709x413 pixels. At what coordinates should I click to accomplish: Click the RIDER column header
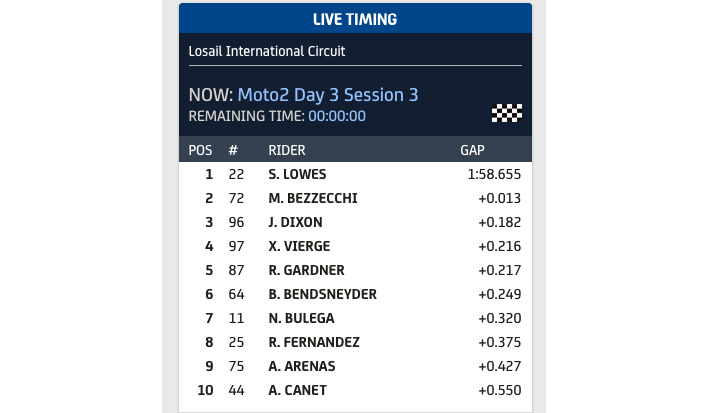[287, 150]
